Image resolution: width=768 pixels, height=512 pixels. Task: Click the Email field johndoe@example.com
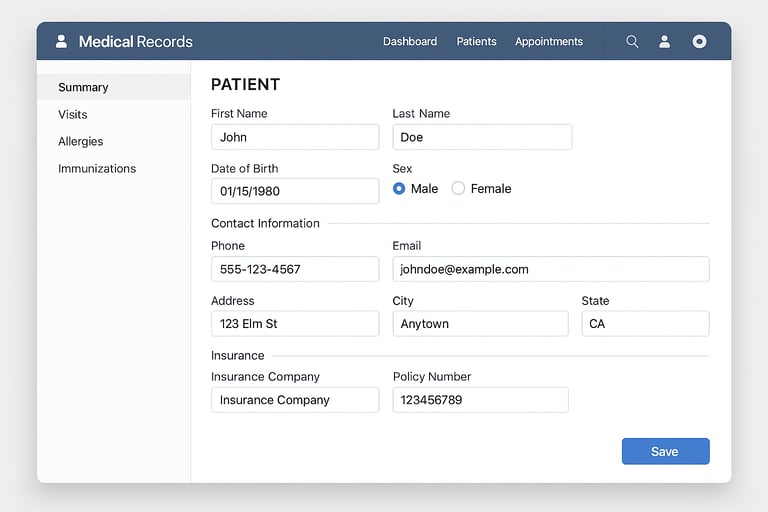[551, 269]
